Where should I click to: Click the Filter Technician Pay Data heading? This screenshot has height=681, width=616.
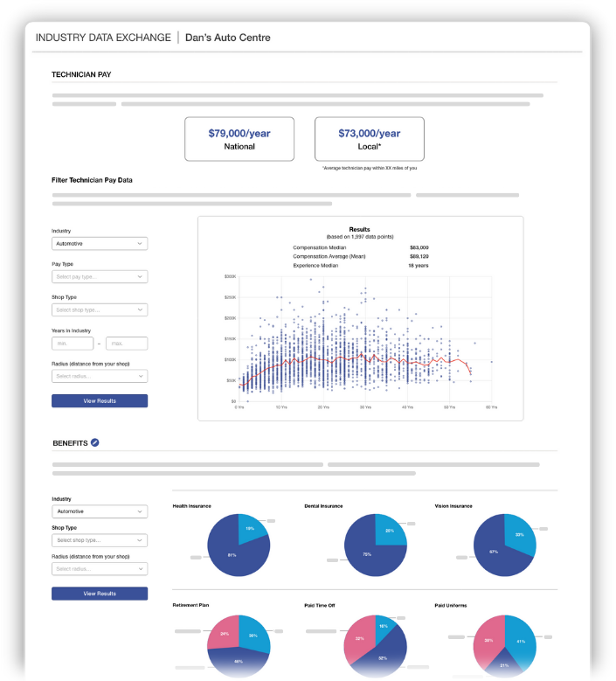point(92,180)
